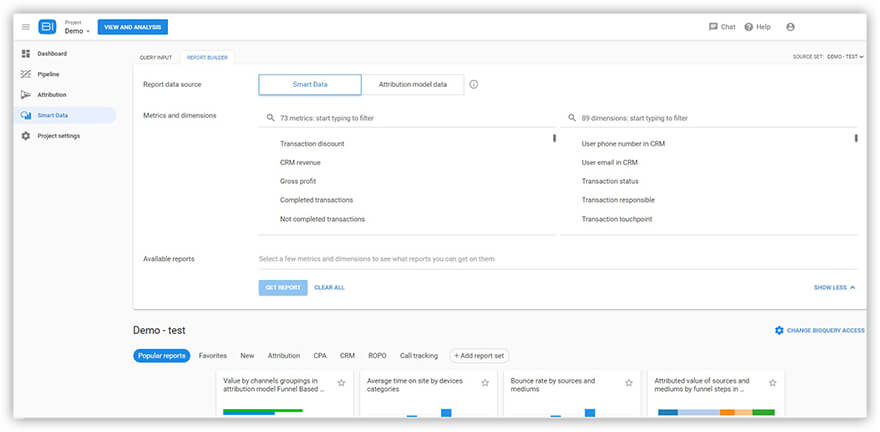Click the metrics search magnifier icon
The width and height of the screenshot is (880, 432).
[271, 118]
